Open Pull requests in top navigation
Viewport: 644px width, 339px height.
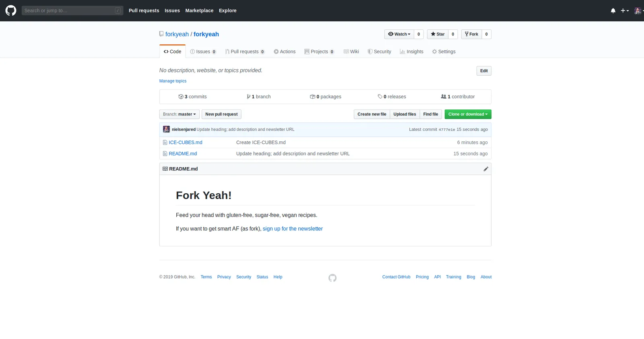tap(144, 10)
